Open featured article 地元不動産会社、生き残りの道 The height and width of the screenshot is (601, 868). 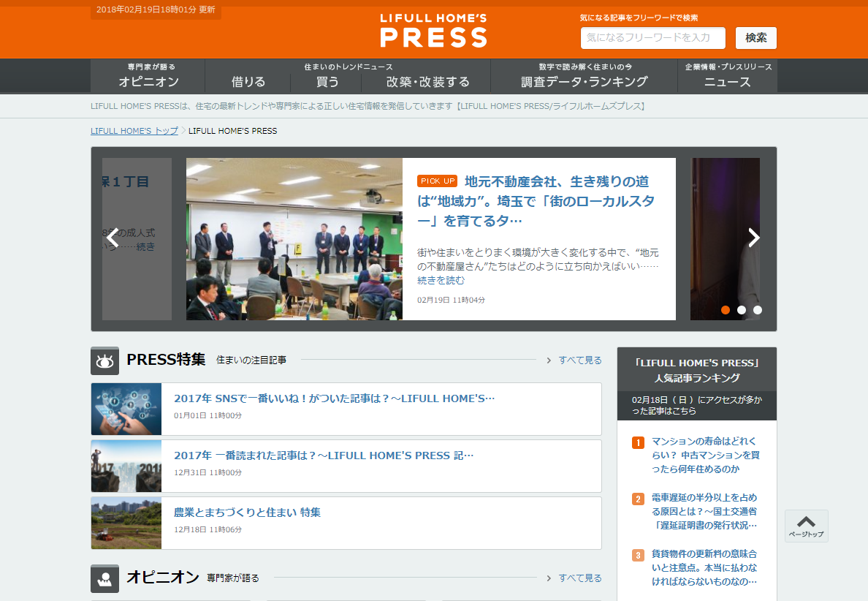[x=536, y=201]
